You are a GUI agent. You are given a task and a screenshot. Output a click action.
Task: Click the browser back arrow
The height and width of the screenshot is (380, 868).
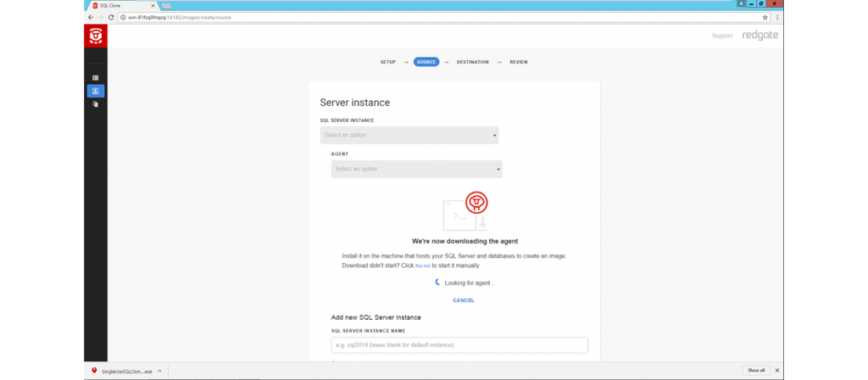click(91, 17)
